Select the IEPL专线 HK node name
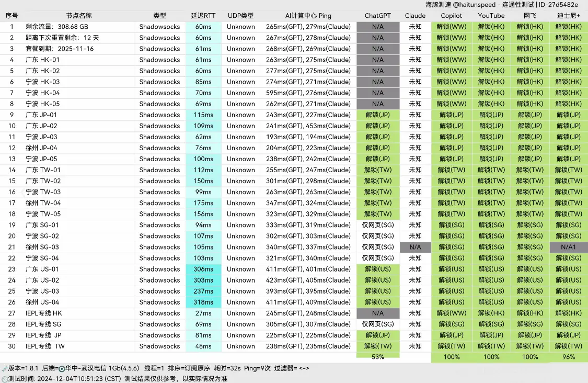The width and height of the screenshot is (588, 383). pyautogui.click(x=44, y=313)
